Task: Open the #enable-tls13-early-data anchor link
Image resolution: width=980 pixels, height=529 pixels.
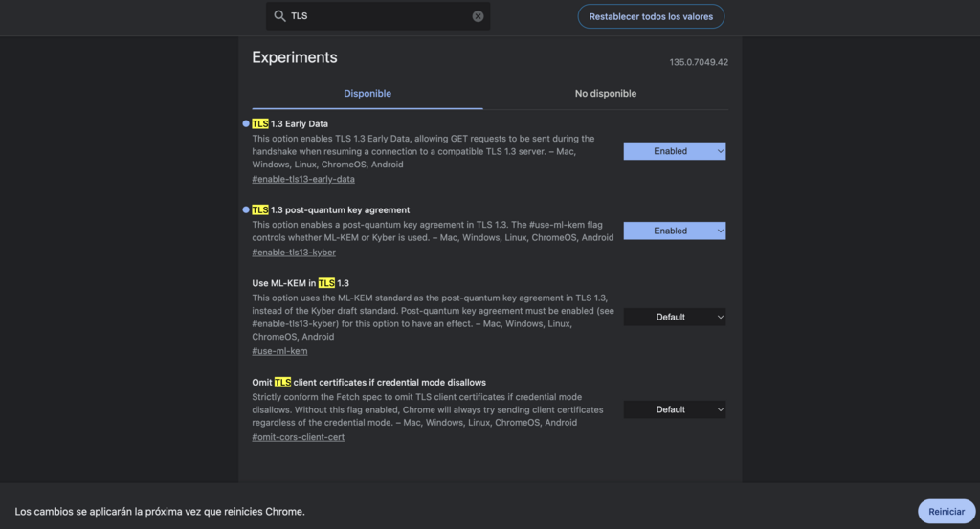Action: [x=303, y=180]
